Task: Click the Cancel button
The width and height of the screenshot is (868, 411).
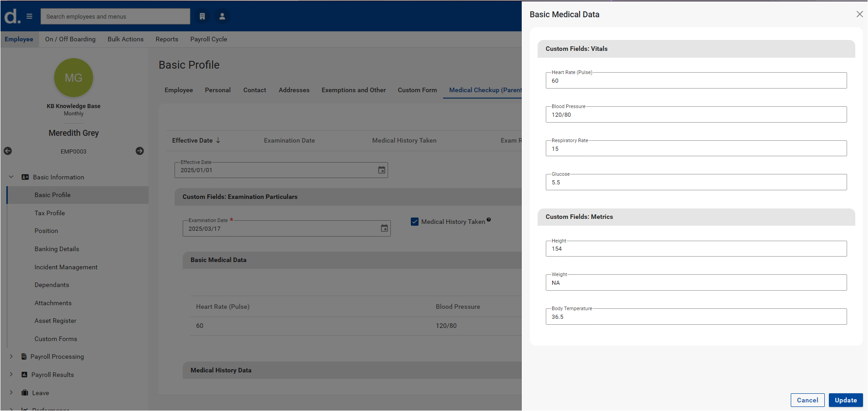Action: tap(807, 400)
